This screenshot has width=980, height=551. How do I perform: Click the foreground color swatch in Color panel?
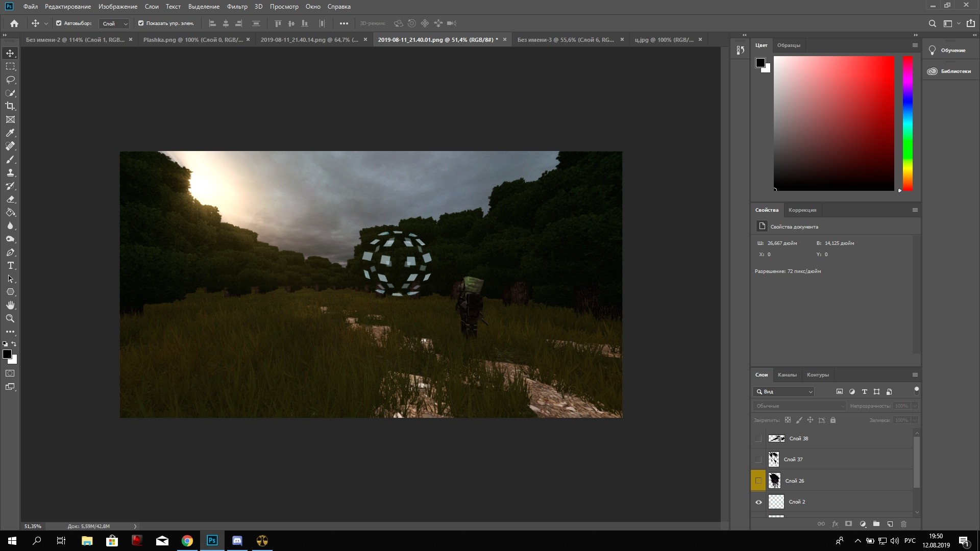click(761, 63)
